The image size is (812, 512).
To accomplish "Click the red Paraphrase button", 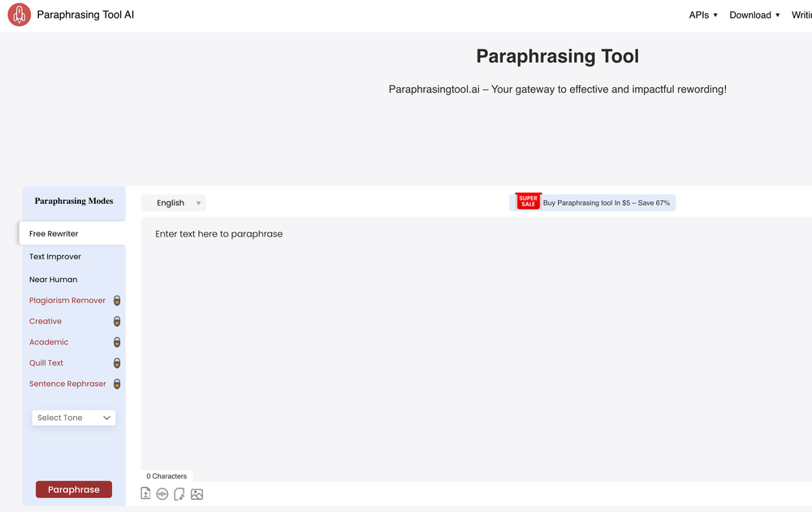I will point(74,489).
